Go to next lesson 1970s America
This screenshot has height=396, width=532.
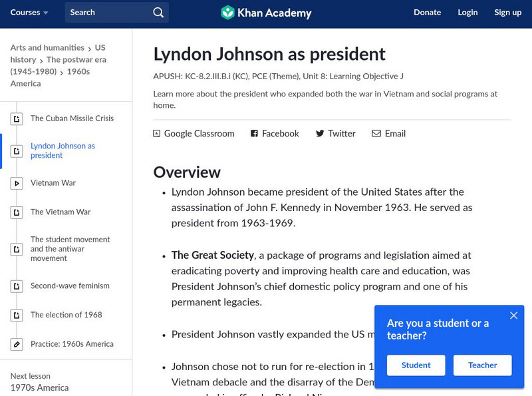point(39,388)
